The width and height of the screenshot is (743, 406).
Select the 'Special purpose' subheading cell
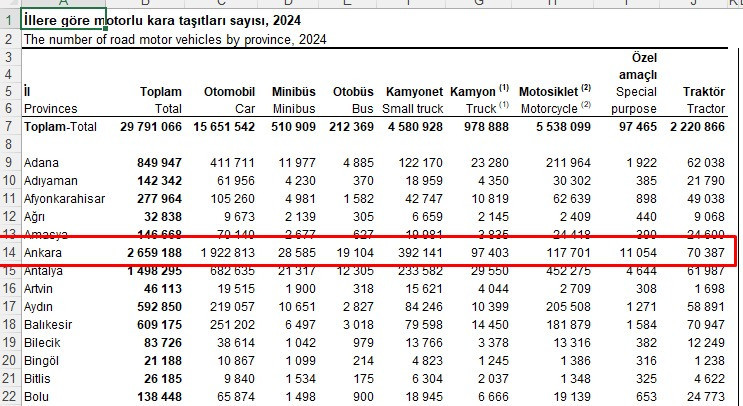point(634,100)
